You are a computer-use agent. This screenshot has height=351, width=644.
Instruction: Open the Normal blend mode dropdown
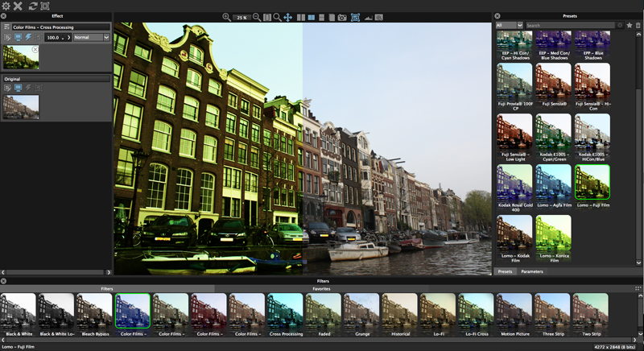click(91, 37)
